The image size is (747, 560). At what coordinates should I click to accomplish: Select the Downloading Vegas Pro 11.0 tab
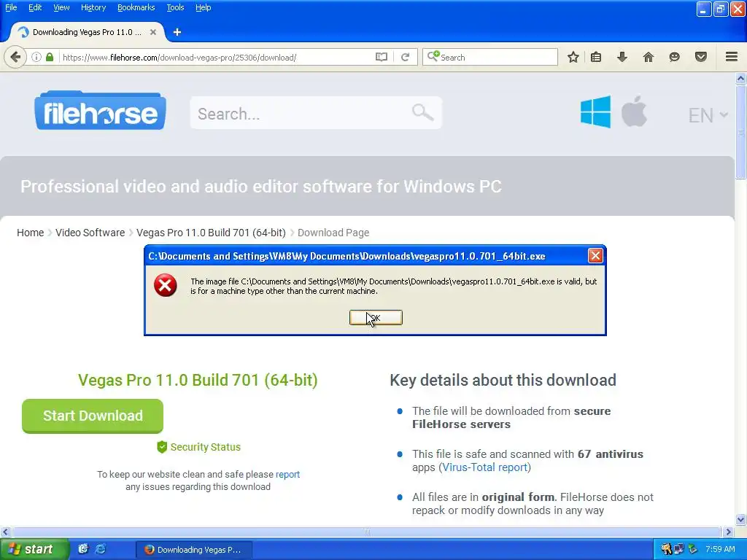click(x=87, y=32)
